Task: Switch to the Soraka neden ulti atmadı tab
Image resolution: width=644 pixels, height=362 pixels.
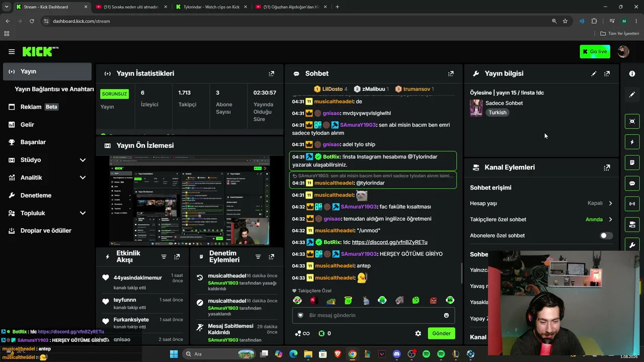Action: coord(131,7)
